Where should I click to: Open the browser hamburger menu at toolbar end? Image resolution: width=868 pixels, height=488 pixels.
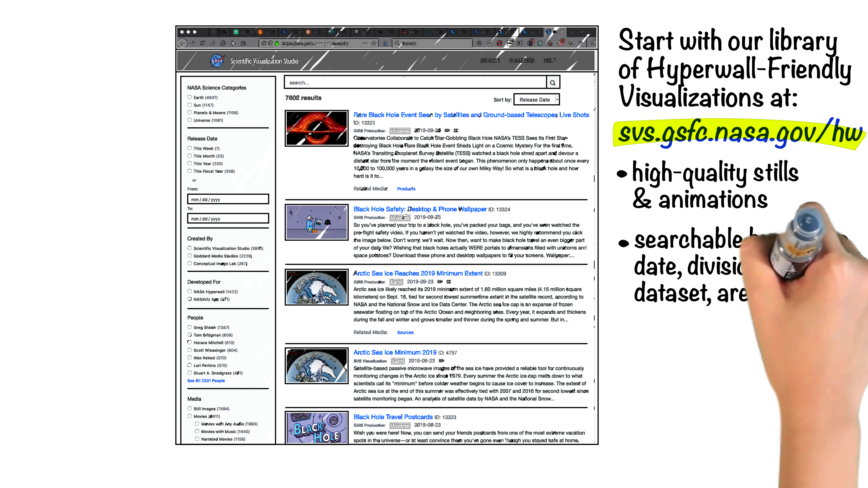[x=593, y=43]
